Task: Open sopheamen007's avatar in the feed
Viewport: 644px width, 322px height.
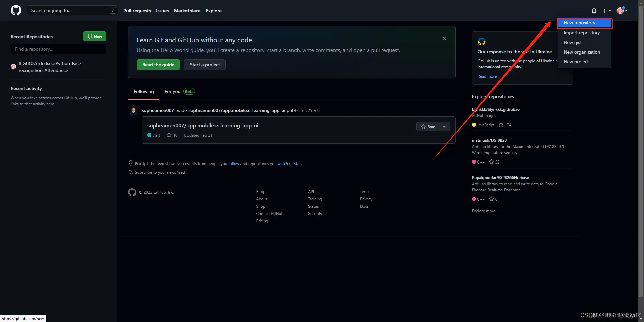Action: (x=133, y=110)
